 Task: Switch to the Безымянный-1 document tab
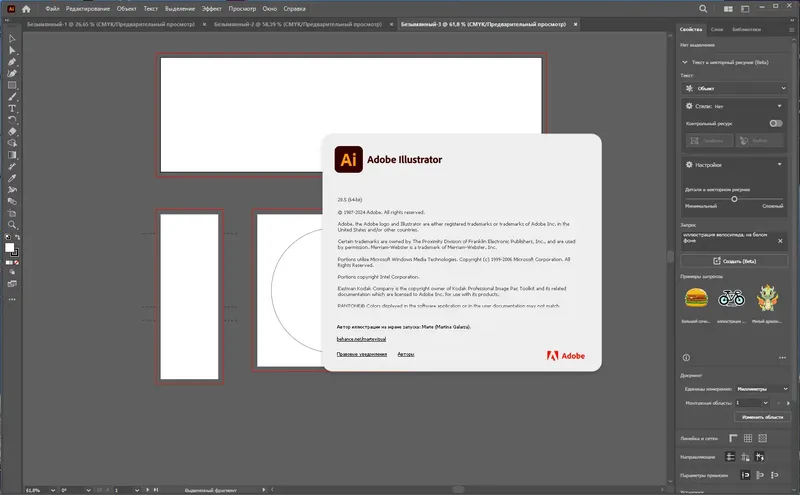111,24
